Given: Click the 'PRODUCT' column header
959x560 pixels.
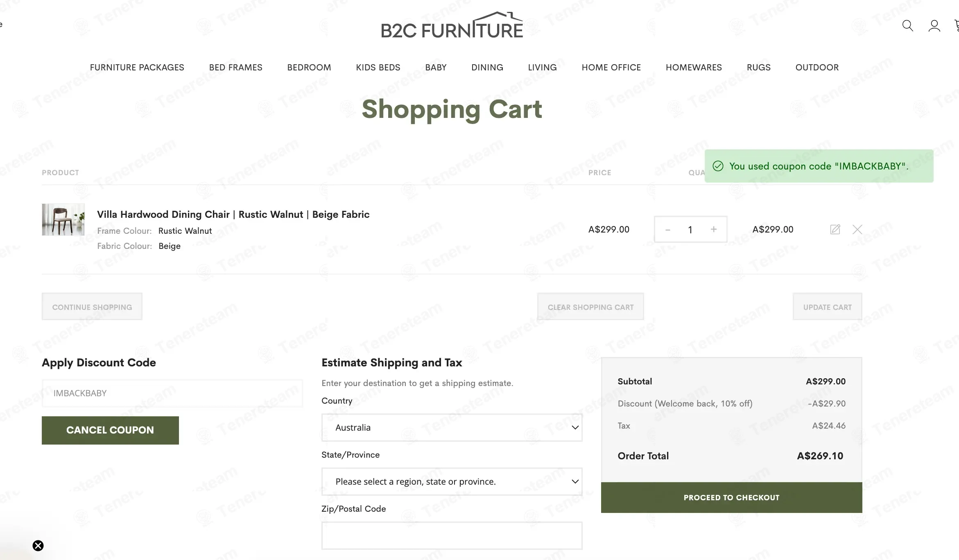Looking at the screenshot, I should 60,173.
